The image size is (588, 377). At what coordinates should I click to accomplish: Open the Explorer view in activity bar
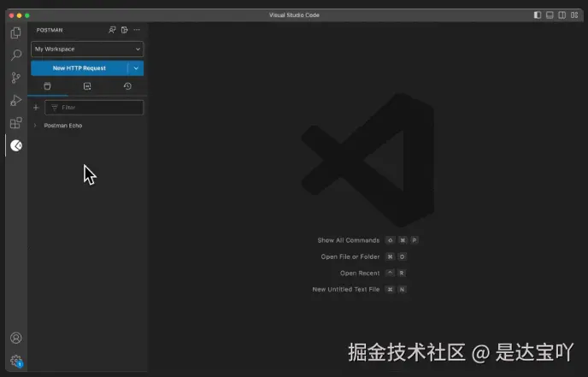(15, 33)
